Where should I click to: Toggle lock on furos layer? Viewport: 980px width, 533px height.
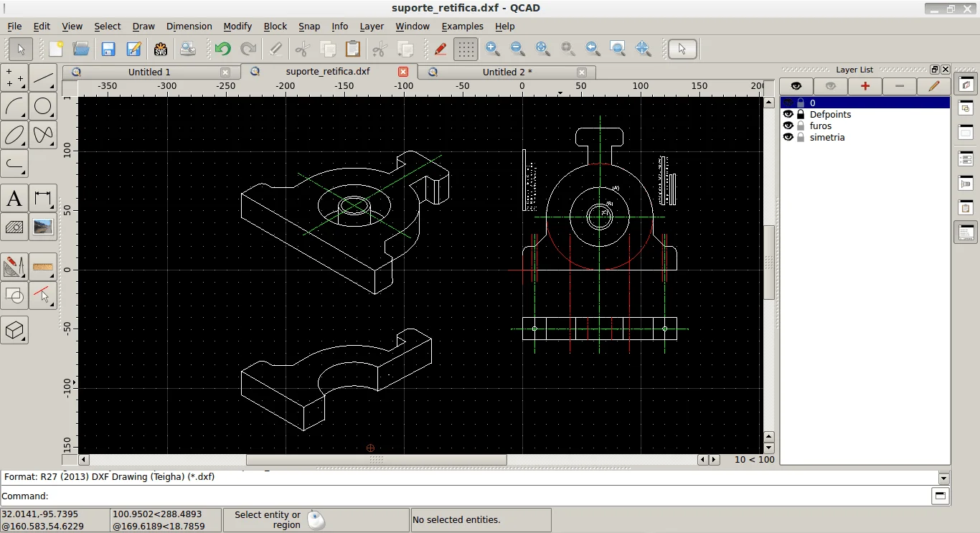801,126
